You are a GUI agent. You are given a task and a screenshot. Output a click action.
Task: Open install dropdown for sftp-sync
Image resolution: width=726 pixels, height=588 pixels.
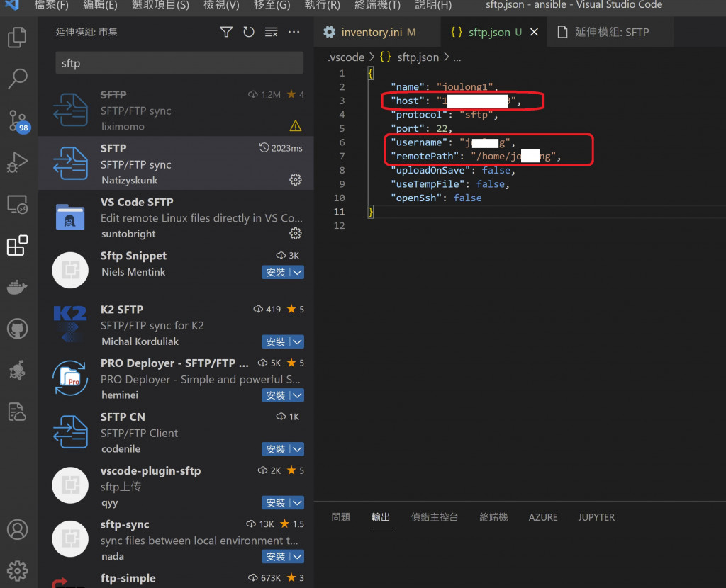297,557
